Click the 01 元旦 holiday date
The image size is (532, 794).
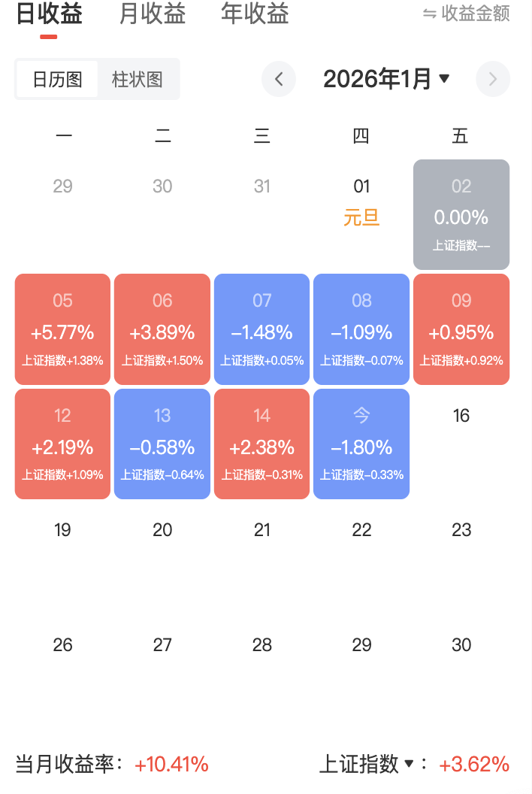(361, 202)
